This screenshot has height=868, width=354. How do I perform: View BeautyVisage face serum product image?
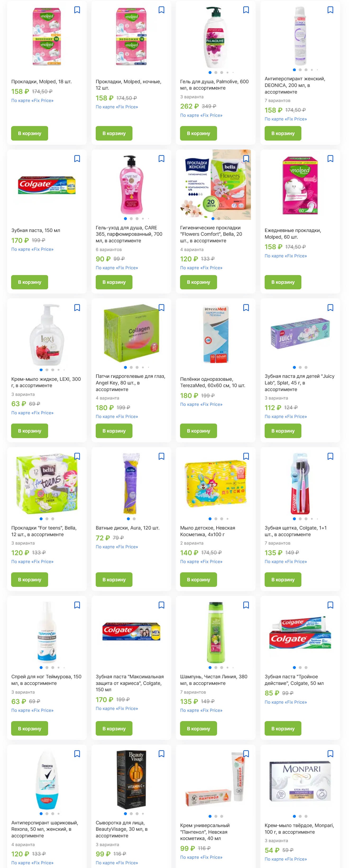(x=131, y=780)
